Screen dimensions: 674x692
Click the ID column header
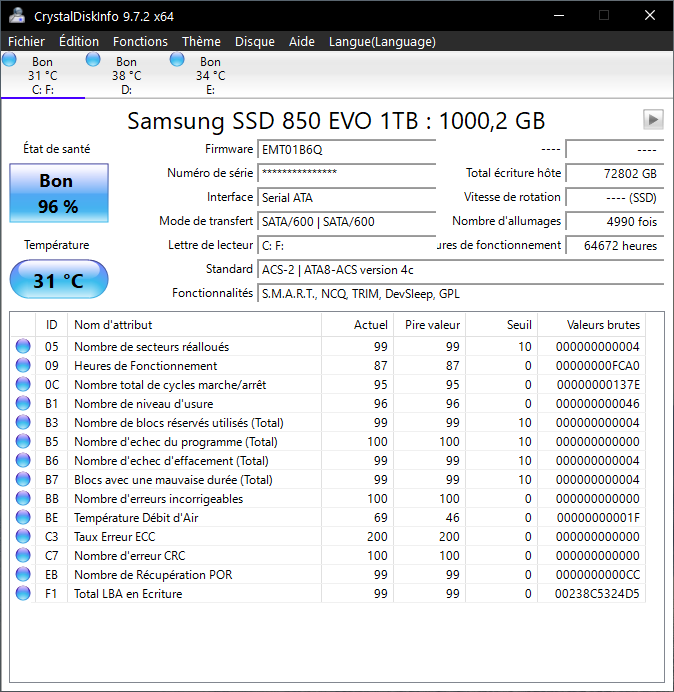click(52, 325)
